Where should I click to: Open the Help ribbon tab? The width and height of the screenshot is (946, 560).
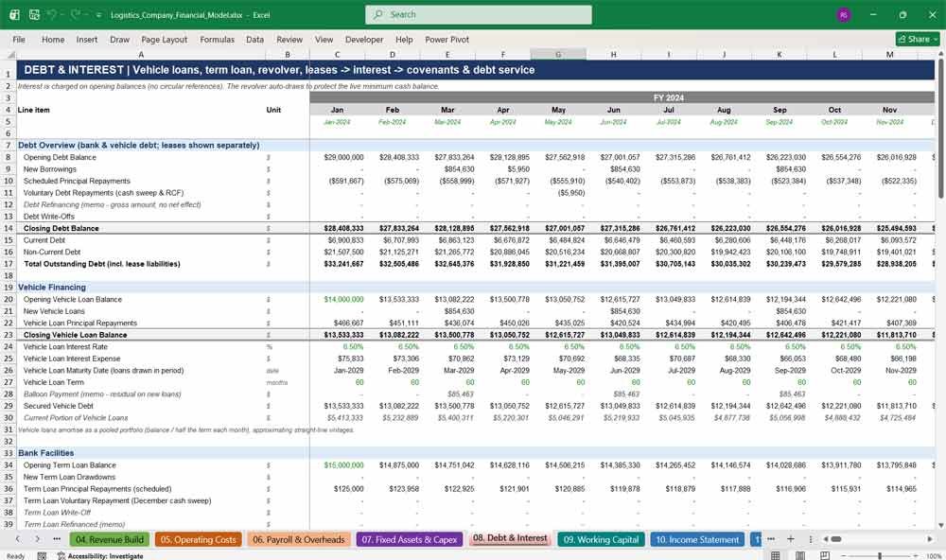pos(404,39)
